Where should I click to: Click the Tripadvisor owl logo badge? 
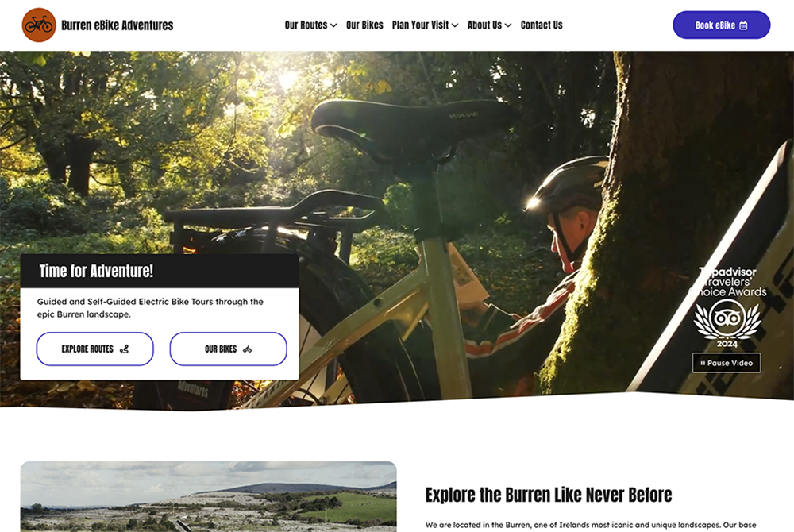[727, 317]
